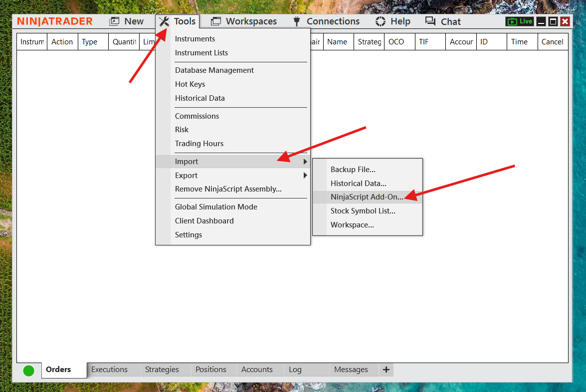Sort by the ID column header

click(x=491, y=42)
